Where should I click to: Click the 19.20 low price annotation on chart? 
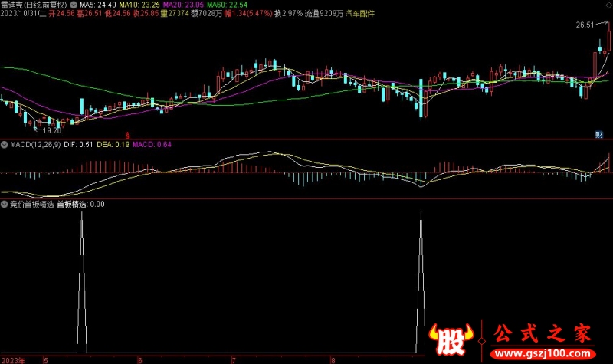(52, 130)
